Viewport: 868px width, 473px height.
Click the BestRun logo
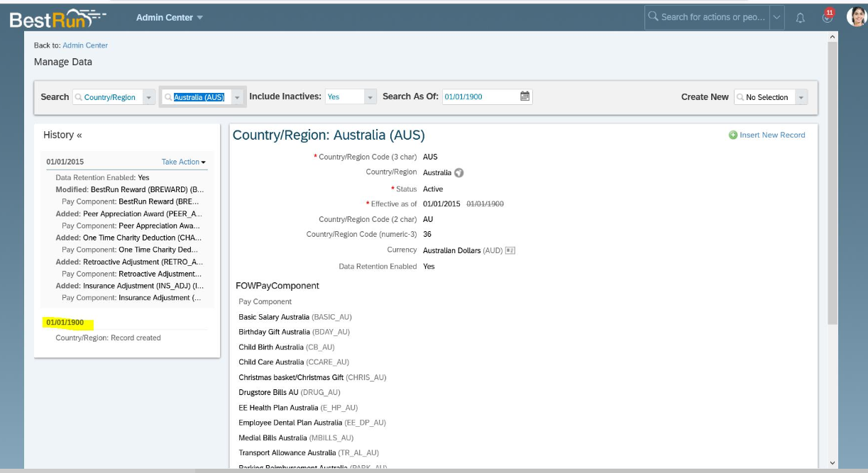[x=58, y=18]
